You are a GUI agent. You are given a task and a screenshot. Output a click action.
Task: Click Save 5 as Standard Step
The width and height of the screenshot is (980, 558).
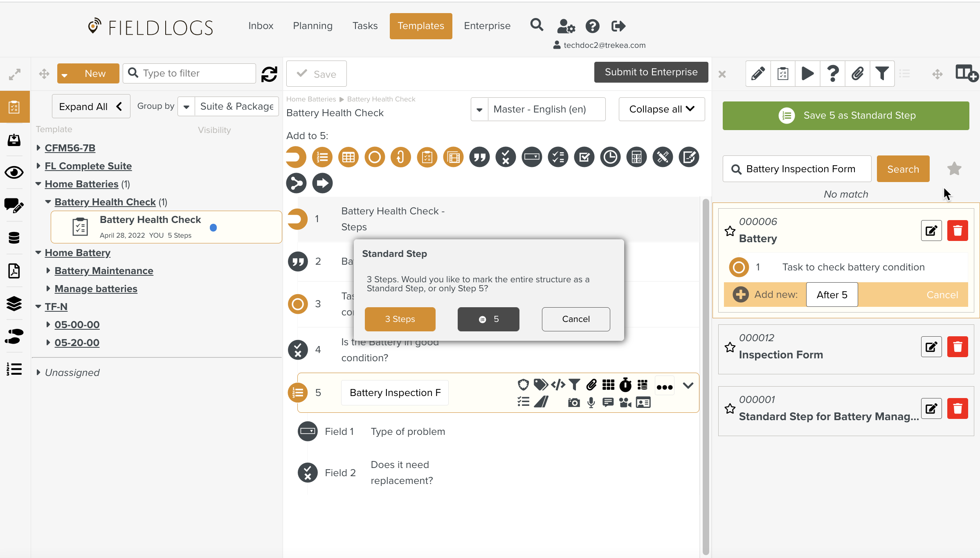pyautogui.click(x=846, y=115)
